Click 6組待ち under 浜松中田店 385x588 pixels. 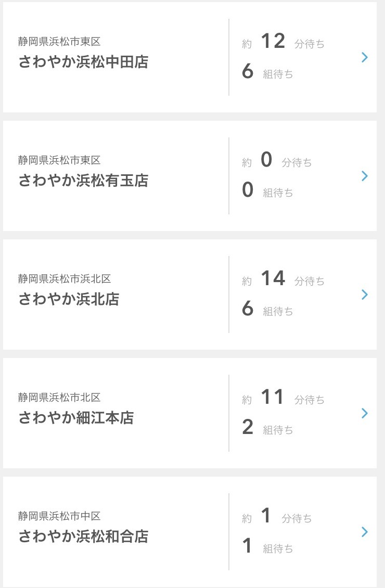(267, 73)
